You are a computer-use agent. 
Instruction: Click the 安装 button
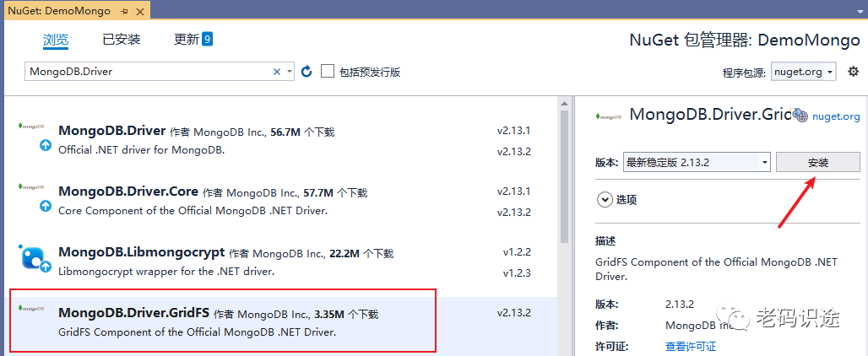(817, 163)
